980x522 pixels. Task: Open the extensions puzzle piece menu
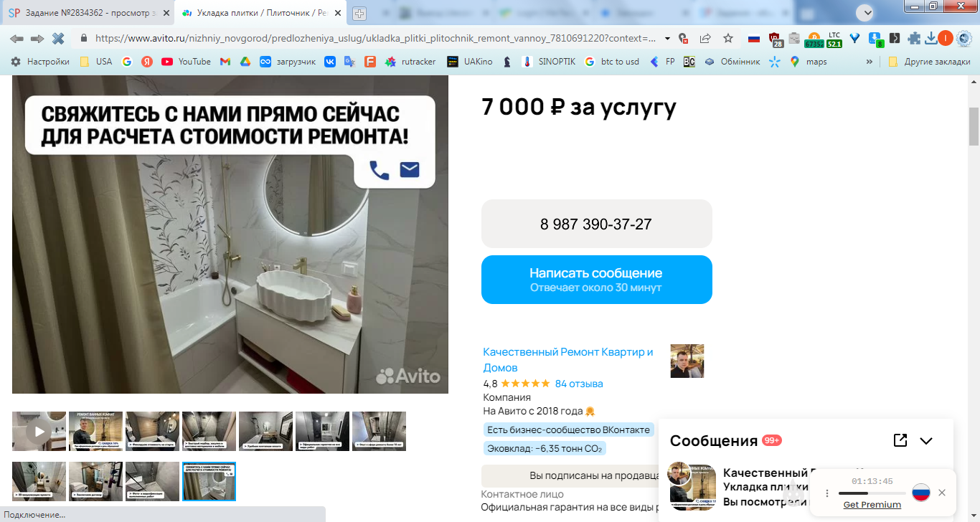914,39
